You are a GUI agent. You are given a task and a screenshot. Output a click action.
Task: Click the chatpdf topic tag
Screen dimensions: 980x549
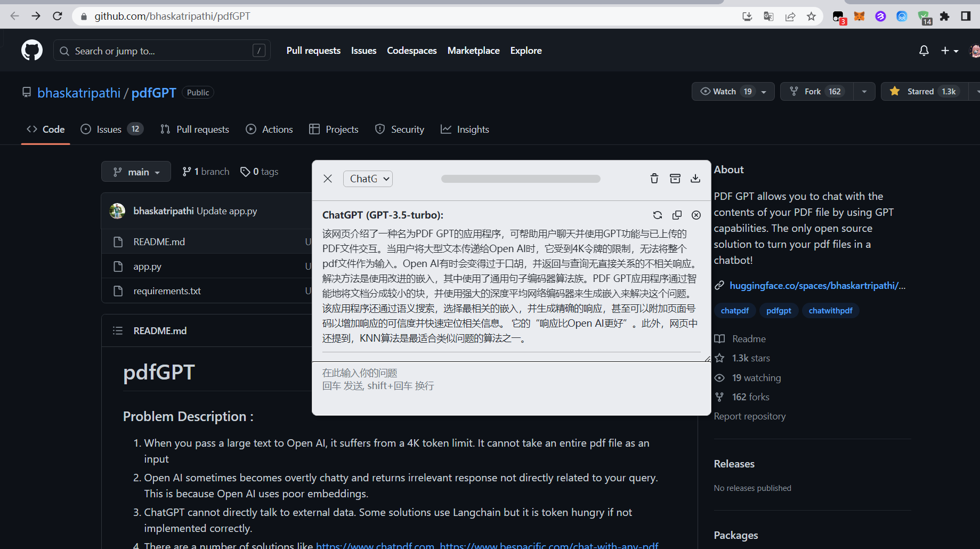tap(734, 311)
